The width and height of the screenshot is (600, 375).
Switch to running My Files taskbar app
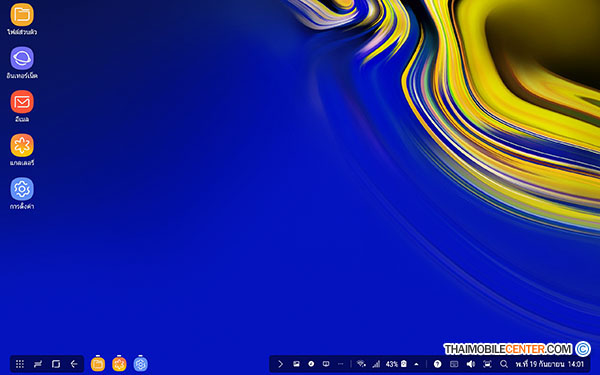point(98,364)
